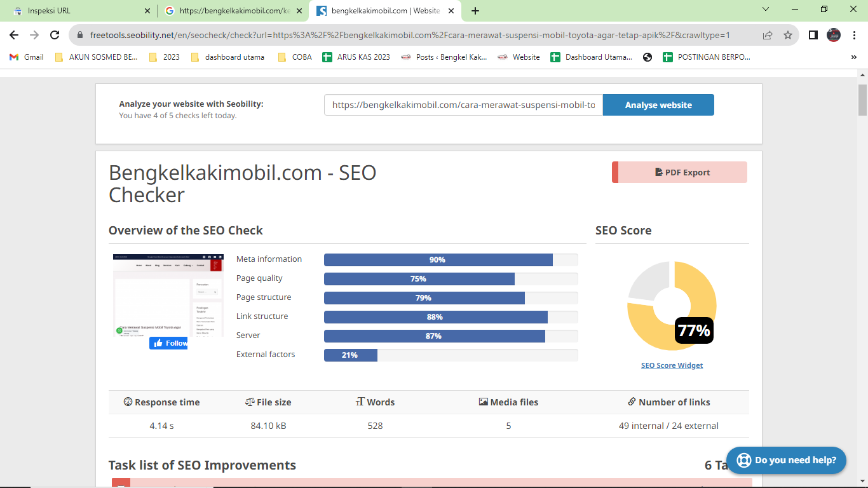
Task: Click the page's vertical scrollbar thumb
Action: pyautogui.click(x=862, y=98)
